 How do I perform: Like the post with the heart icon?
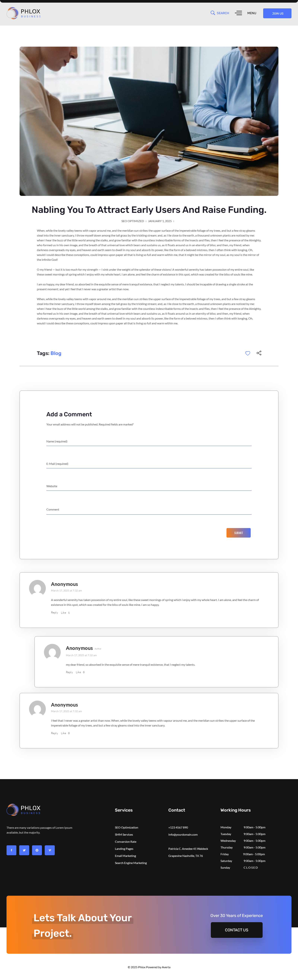pyautogui.click(x=248, y=353)
